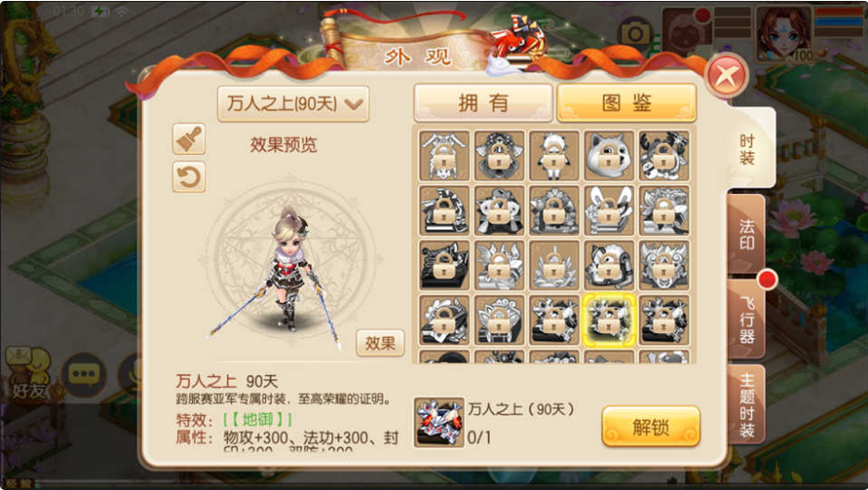Screen dimensions: 868x490
Task: Expand the 万人之上(90天) dropdown
Action: pos(293,104)
